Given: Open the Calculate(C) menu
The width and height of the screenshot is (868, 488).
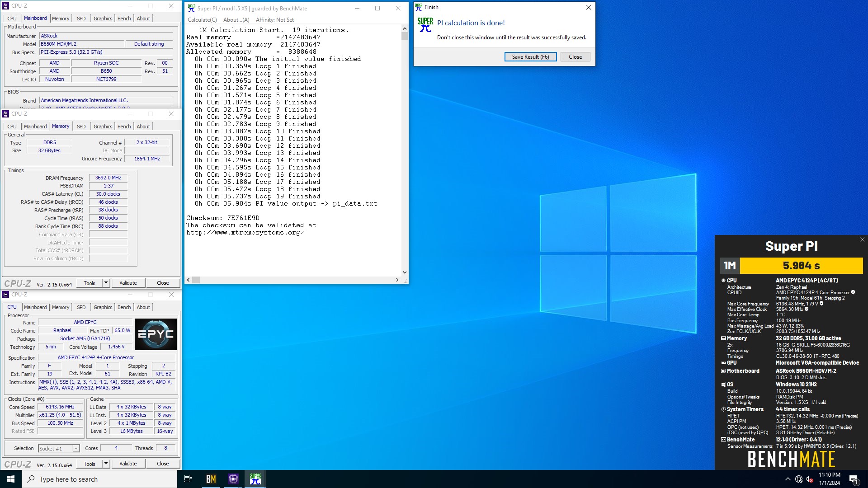Looking at the screenshot, I should 202,20.
